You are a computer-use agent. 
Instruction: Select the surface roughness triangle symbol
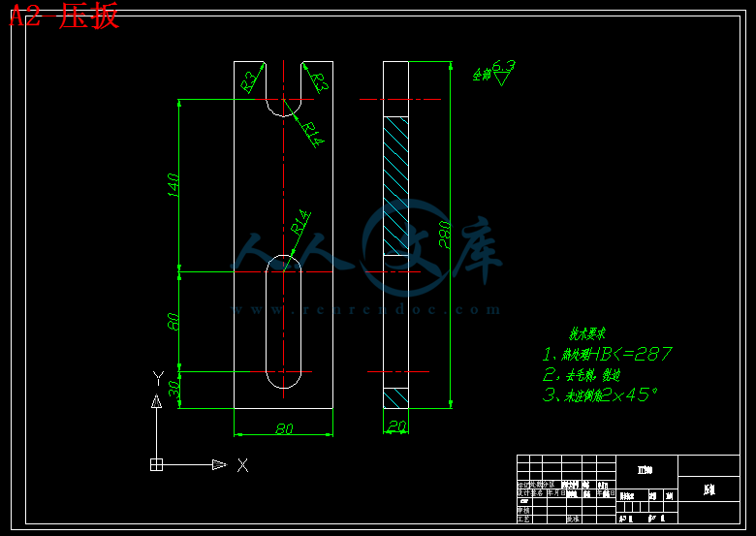click(x=502, y=79)
